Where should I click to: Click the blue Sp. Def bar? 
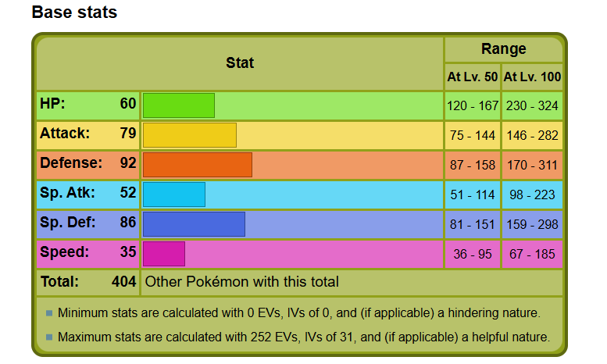click(x=194, y=224)
